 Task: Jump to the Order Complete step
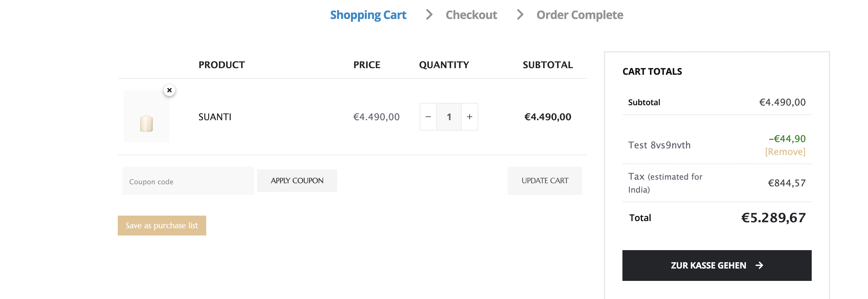(x=580, y=15)
